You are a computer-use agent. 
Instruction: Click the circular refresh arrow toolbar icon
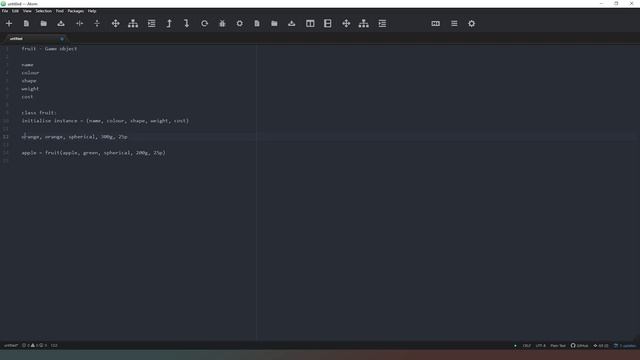(204, 24)
